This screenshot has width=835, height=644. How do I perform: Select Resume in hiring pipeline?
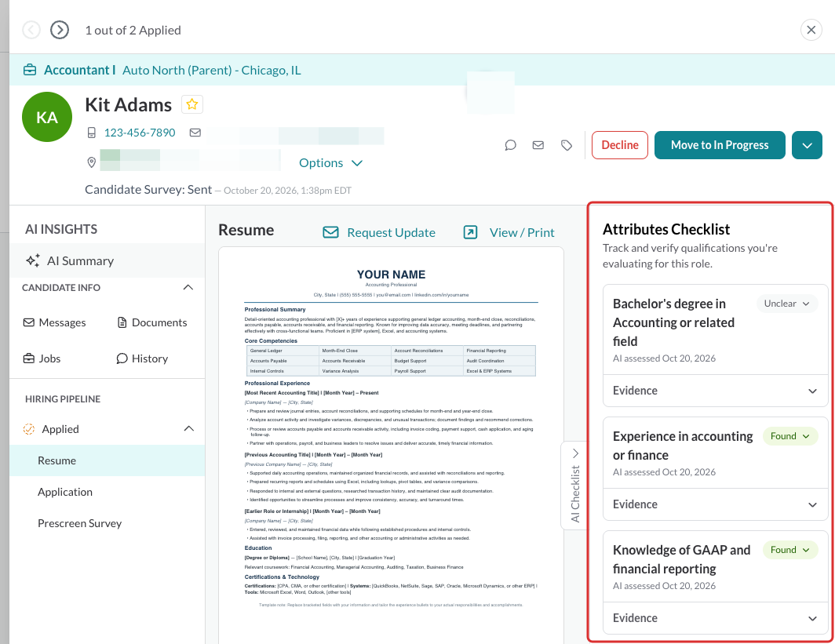[107, 460]
